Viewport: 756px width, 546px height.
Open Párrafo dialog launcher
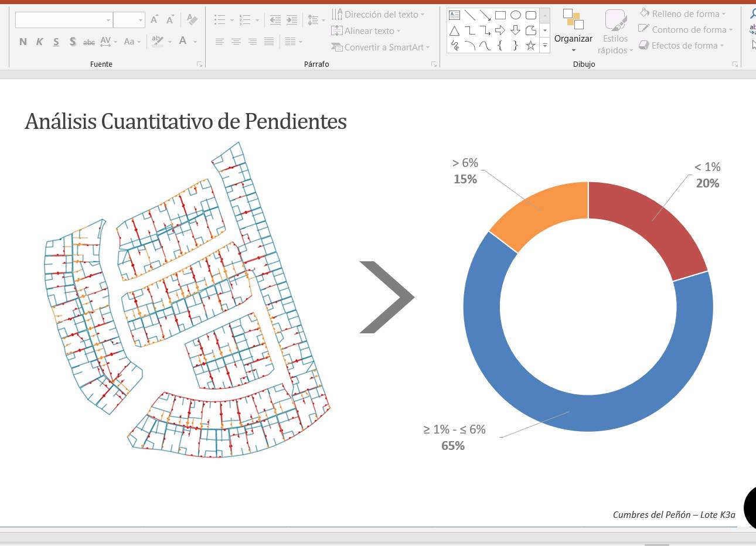click(434, 64)
